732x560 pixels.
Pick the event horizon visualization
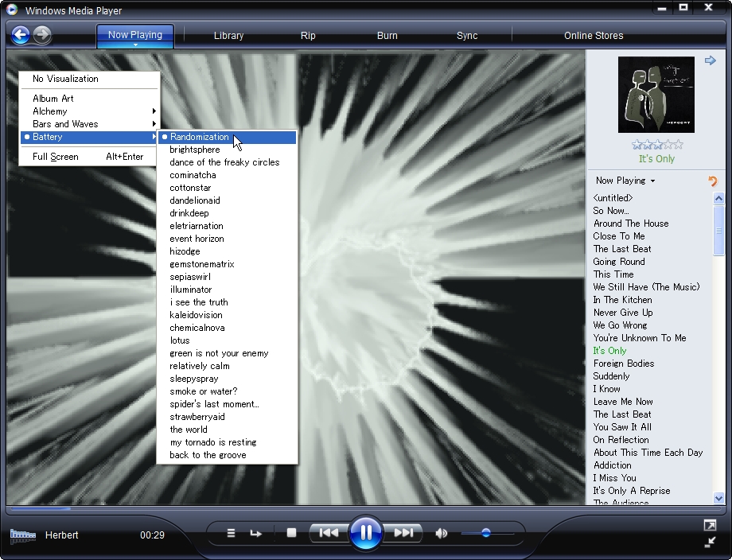tap(228, 239)
